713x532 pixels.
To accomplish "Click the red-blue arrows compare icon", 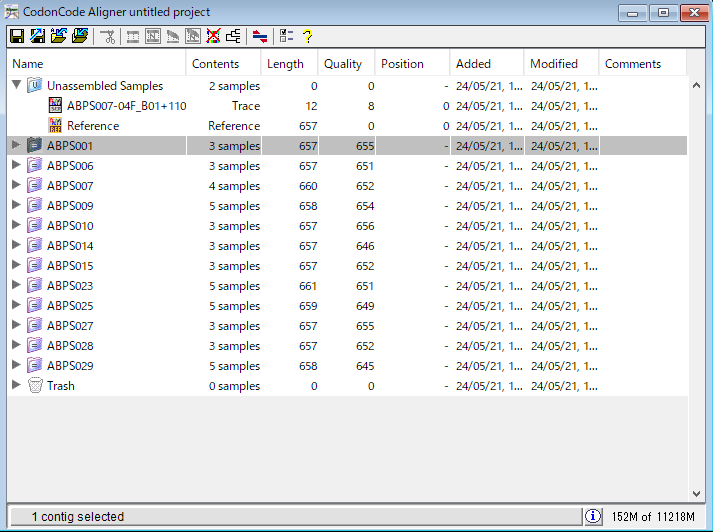I will [260, 37].
